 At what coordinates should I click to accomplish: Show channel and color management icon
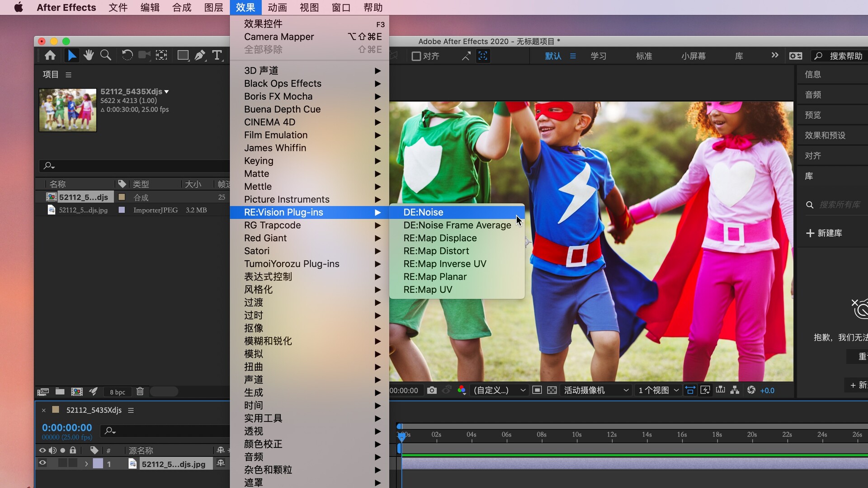tap(462, 390)
